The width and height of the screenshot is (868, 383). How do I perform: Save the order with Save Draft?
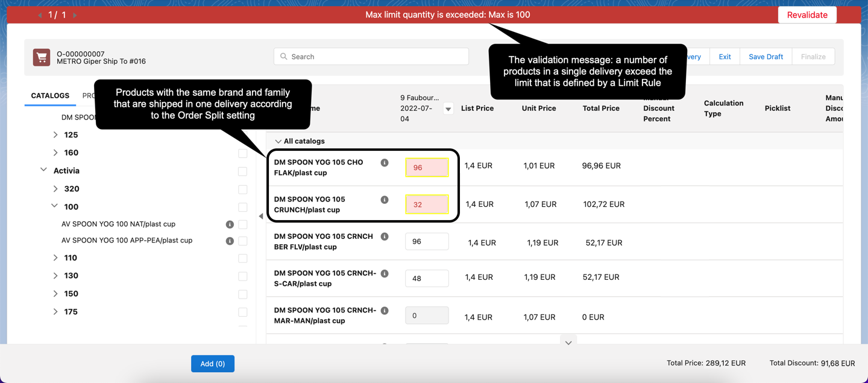tap(766, 56)
